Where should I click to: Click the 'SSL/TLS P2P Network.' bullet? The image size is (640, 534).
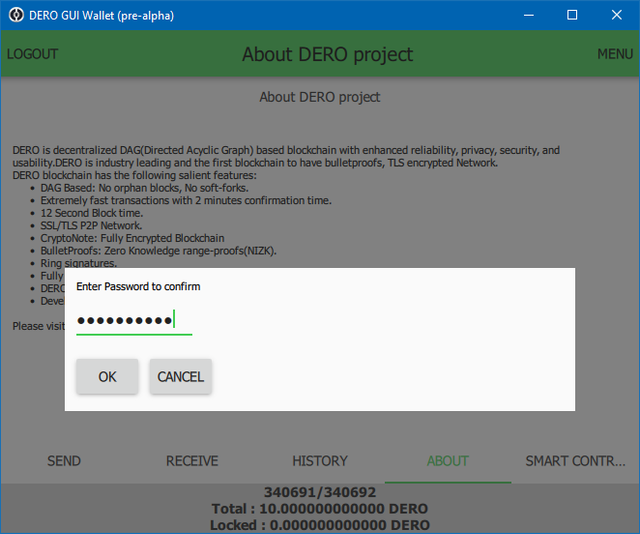pyautogui.click(x=91, y=226)
